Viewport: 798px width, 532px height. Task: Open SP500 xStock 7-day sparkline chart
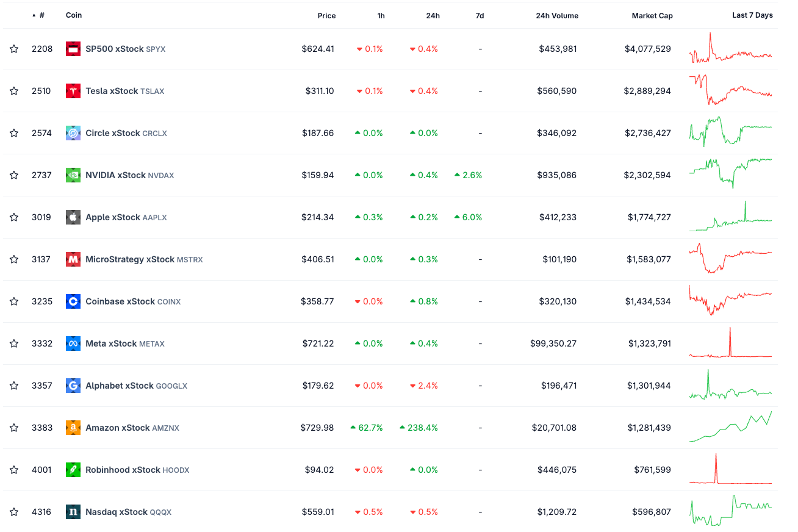(x=730, y=48)
